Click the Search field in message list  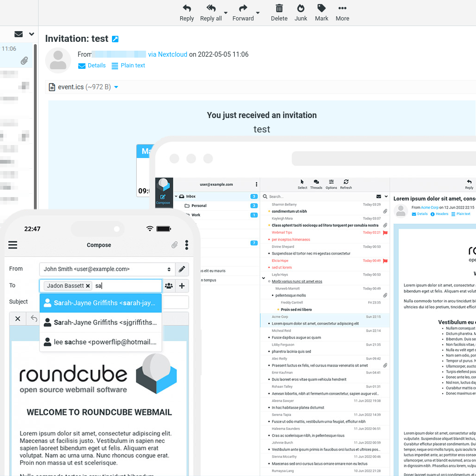pyautogui.click(x=316, y=197)
